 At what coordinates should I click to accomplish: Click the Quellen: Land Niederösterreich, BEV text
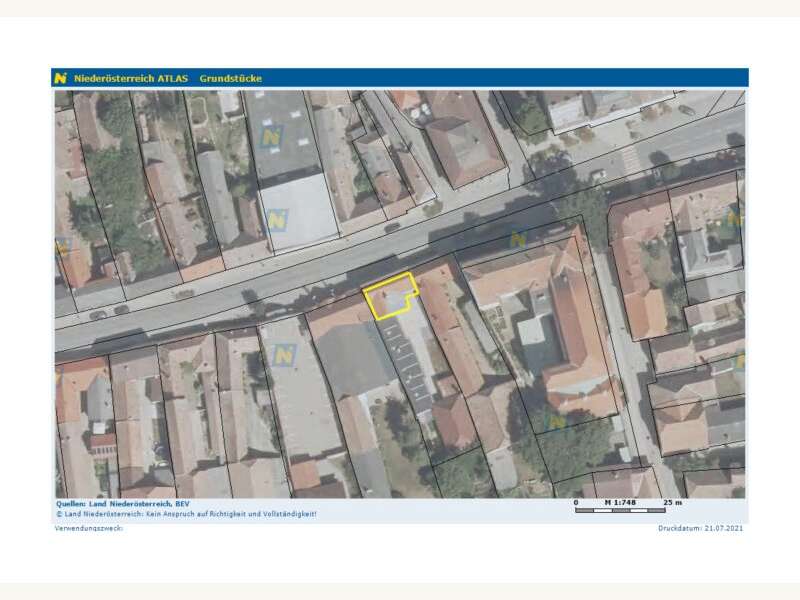click(x=122, y=504)
